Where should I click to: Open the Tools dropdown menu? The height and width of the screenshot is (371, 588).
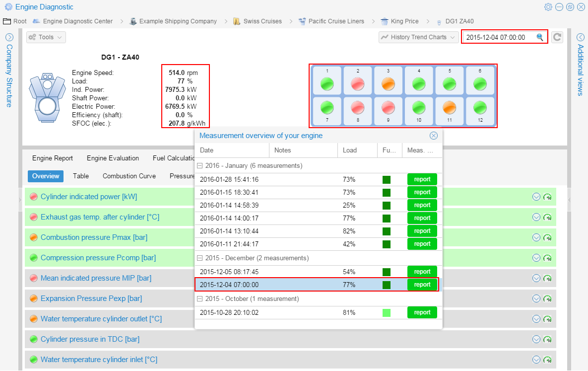pyautogui.click(x=46, y=37)
